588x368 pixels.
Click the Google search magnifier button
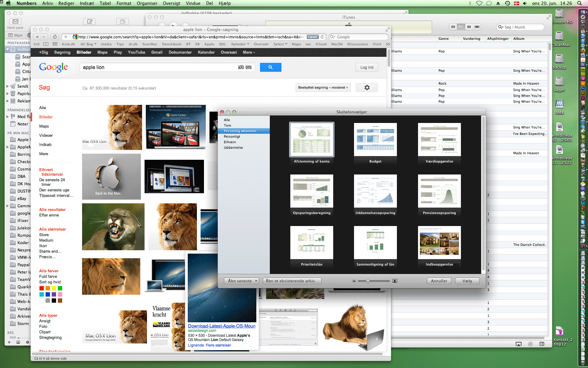click(x=270, y=67)
